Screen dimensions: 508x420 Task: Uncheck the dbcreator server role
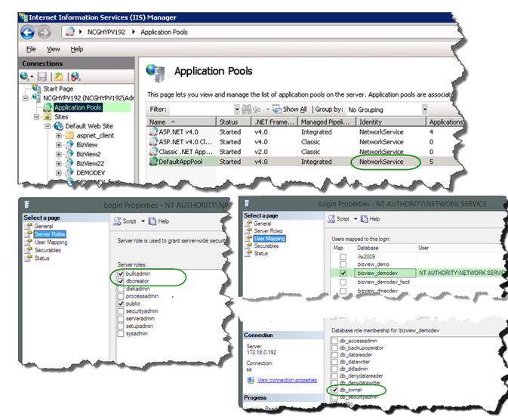tap(121, 281)
